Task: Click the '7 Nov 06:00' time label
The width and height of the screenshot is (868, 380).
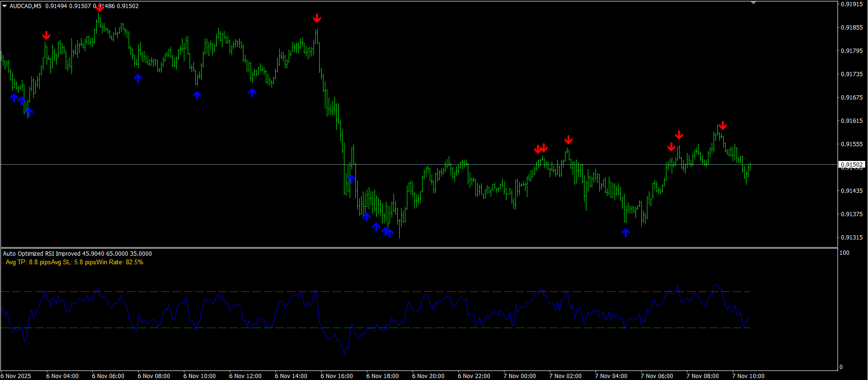Action: 657,376
